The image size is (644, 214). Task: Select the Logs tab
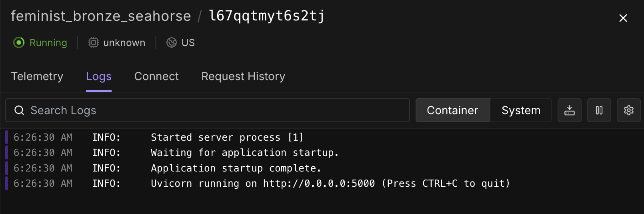pyautogui.click(x=99, y=77)
